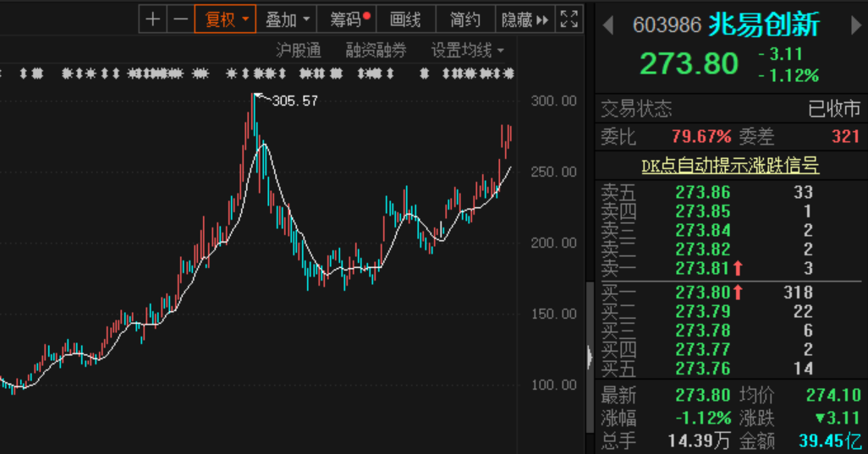This screenshot has width=868, height=454.
Task: Click the red up arrow beside 卖一 price
Action: point(738,269)
